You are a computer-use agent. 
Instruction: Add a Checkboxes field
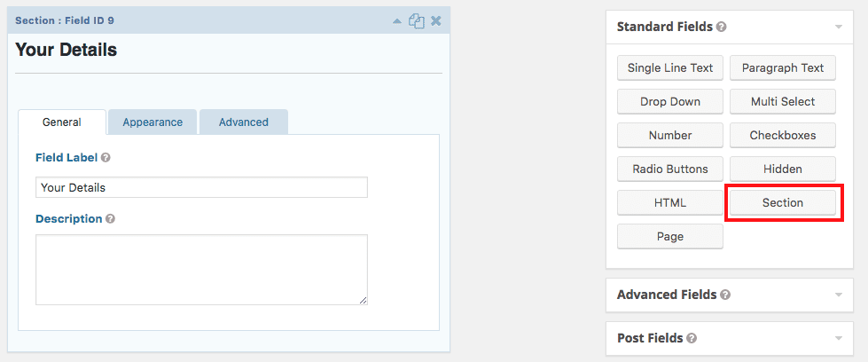(782, 136)
